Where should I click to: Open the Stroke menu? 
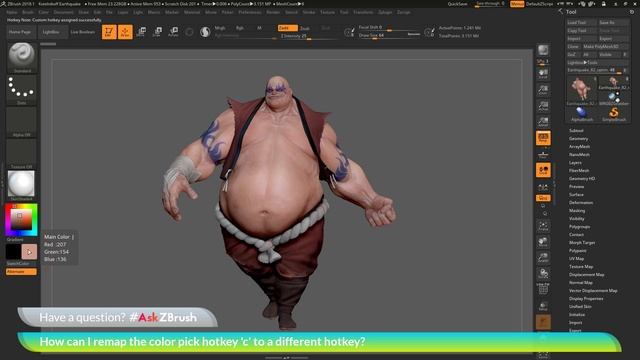309,12
